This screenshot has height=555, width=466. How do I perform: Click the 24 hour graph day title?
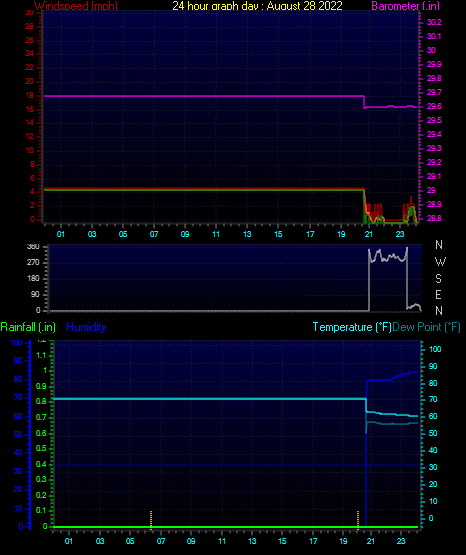tap(257, 5)
